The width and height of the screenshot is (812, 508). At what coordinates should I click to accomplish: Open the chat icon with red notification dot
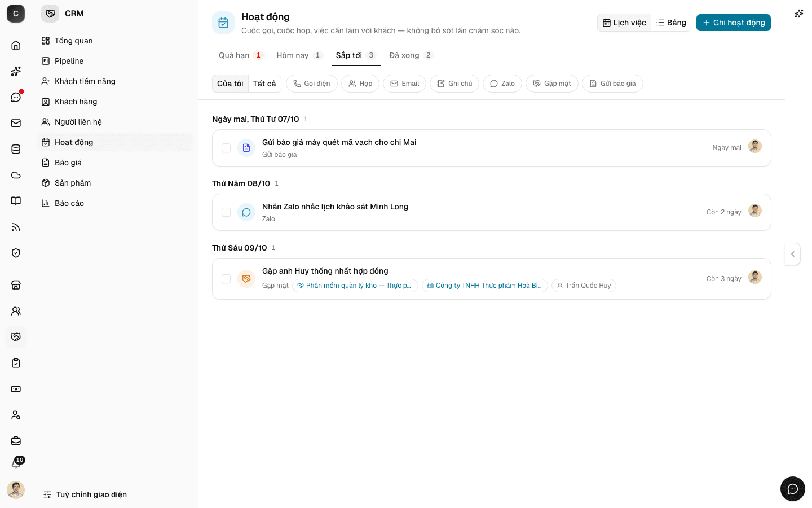[x=16, y=97]
